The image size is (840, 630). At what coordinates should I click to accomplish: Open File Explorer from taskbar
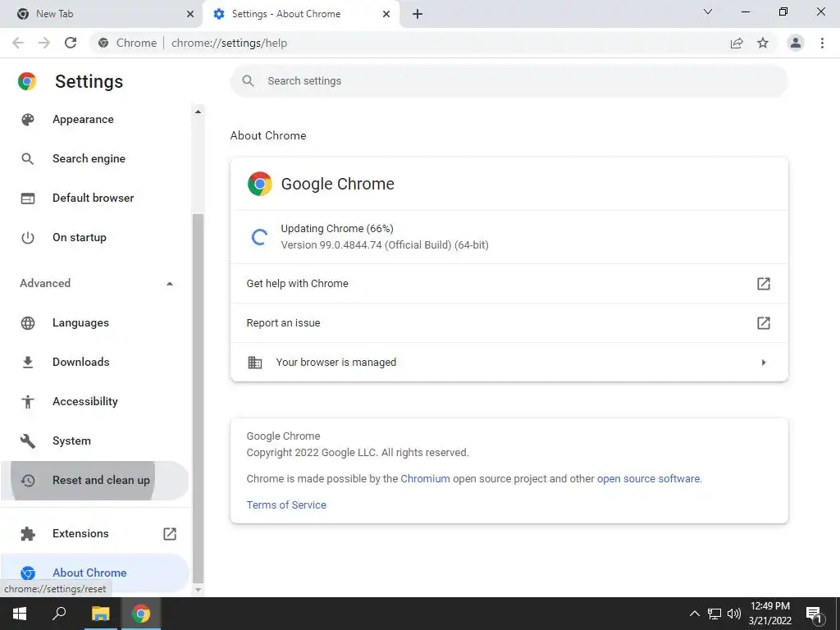(100, 614)
